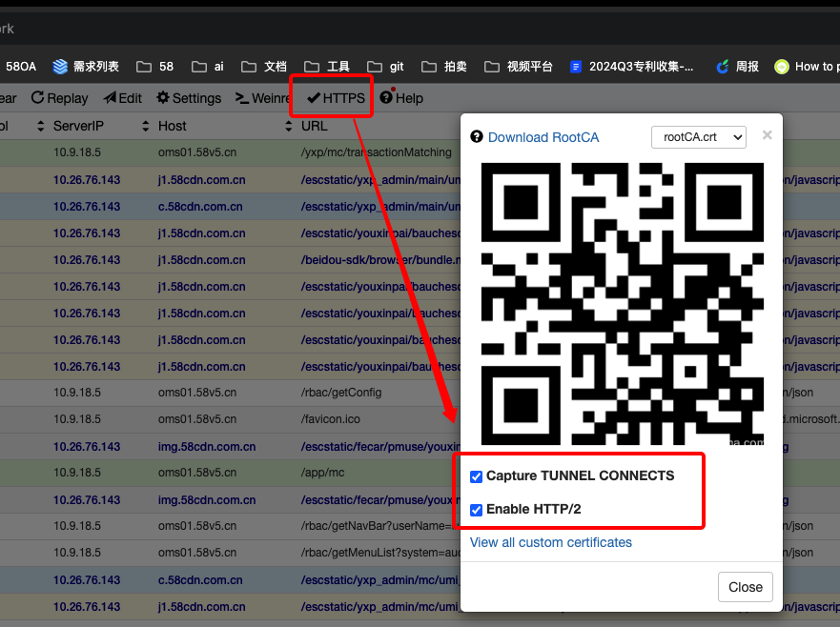Open the rootCA.crt format dropdown
Image resolution: width=840 pixels, height=627 pixels.
(699, 137)
